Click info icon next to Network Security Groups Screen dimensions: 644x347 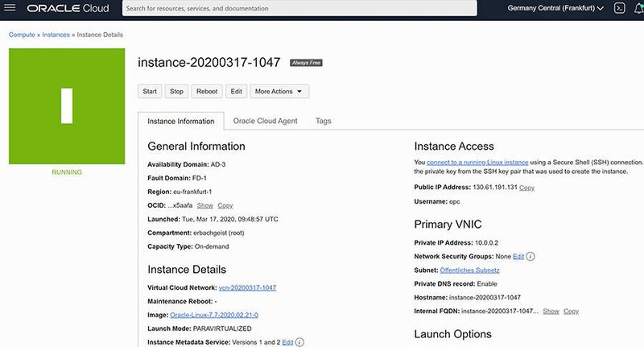(531, 256)
